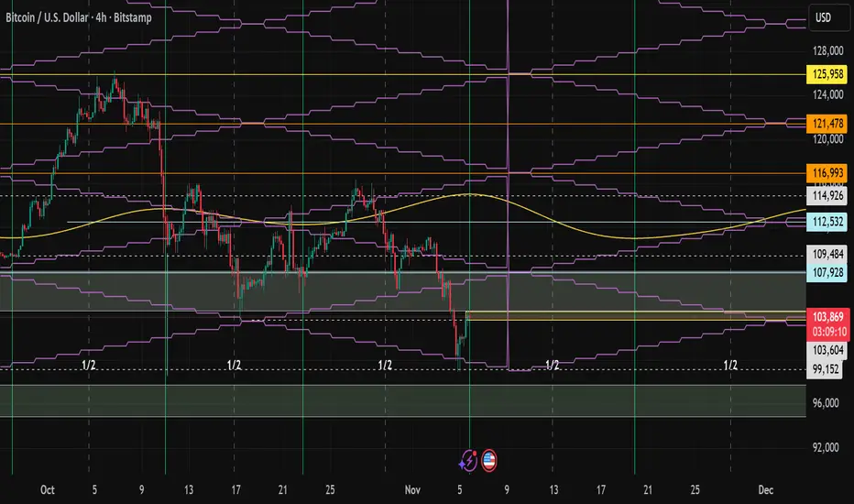Select the orange 121,478 price label

827,124
